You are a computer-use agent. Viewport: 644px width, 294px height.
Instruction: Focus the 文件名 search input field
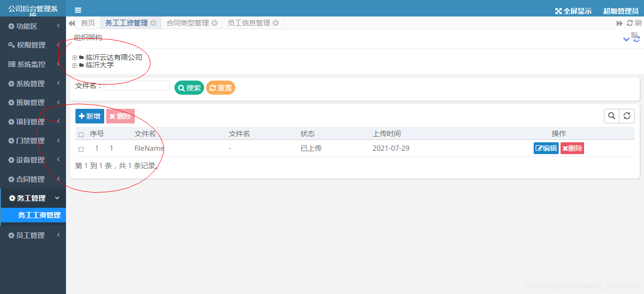coord(137,85)
